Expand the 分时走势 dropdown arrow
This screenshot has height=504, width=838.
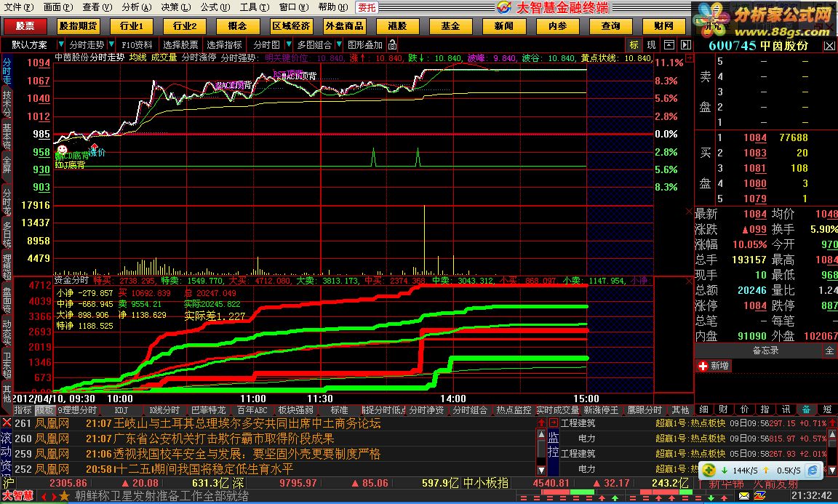(112, 44)
